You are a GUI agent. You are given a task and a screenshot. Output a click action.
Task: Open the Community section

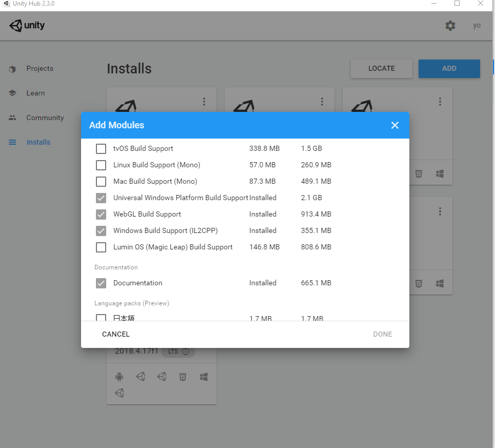click(45, 118)
